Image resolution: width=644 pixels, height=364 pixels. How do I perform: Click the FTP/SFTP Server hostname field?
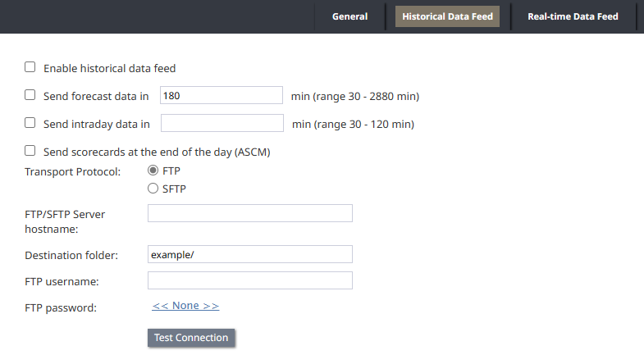(x=250, y=213)
